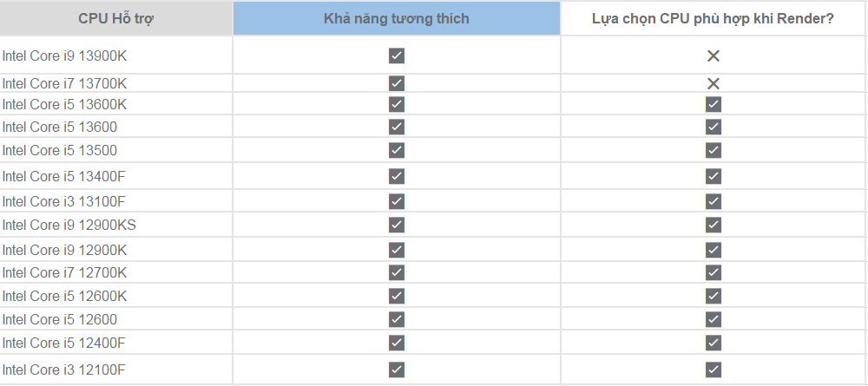Image resolution: width=868 pixels, height=386 pixels.
Task: Toggle compatibility checkbox for Intel Core i9 13900K
Action: pos(397,56)
